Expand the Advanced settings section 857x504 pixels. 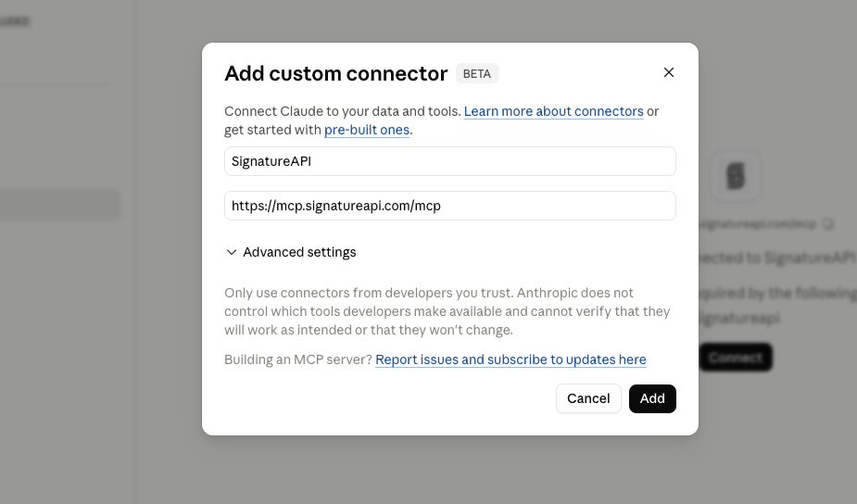click(291, 252)
